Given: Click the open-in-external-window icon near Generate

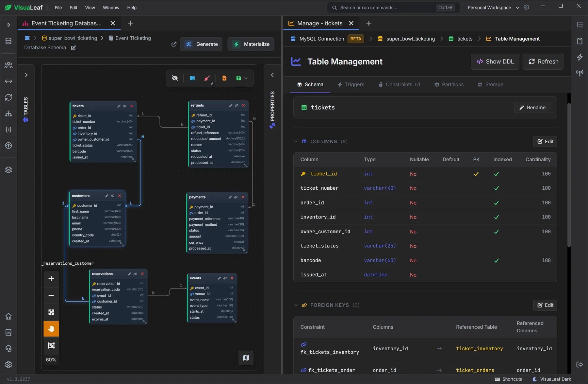Looking at the screenshot, I should click(174, 44).
